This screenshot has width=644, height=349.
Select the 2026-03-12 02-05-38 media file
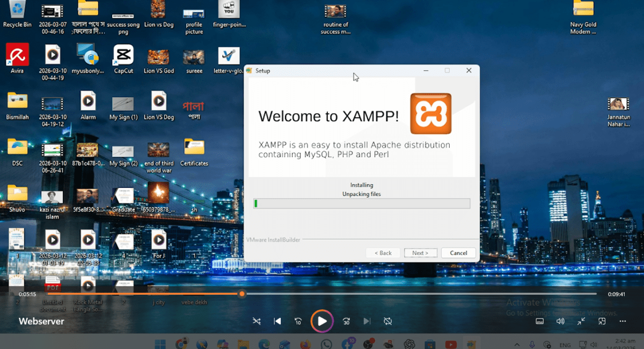click(88, 248)
